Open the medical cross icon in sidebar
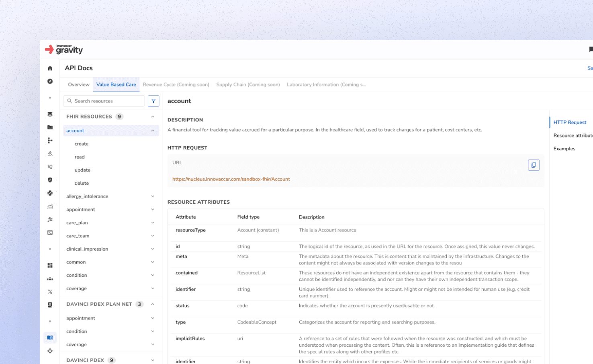 pyautogui.click(x=50, y=193)
